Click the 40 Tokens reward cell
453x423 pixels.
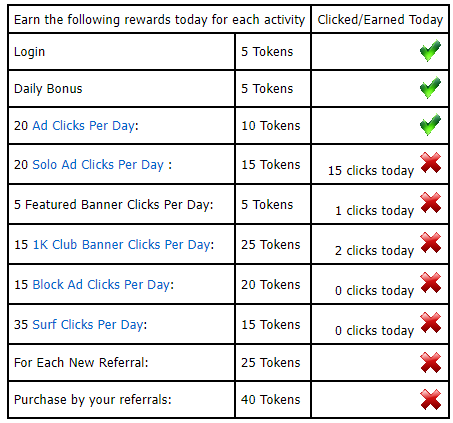[x=273, y=400]
